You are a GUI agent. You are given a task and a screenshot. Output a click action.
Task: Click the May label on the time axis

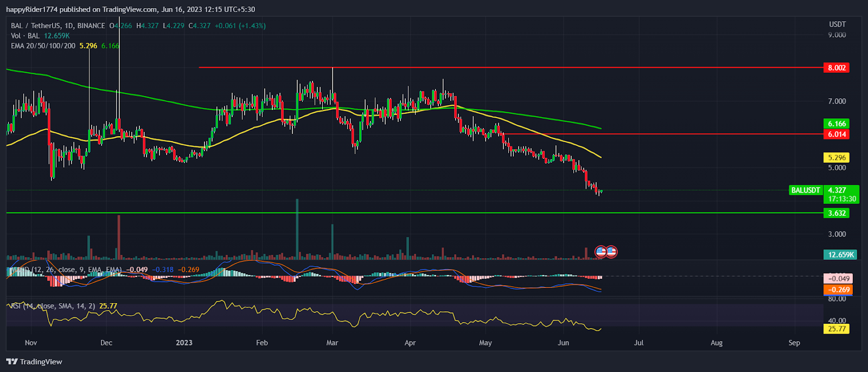click(486, 343)
